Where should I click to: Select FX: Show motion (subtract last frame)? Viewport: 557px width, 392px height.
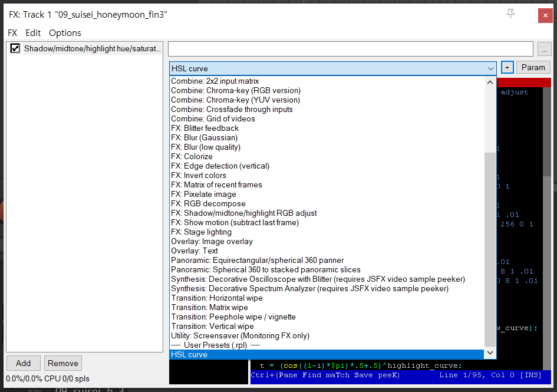327,222
